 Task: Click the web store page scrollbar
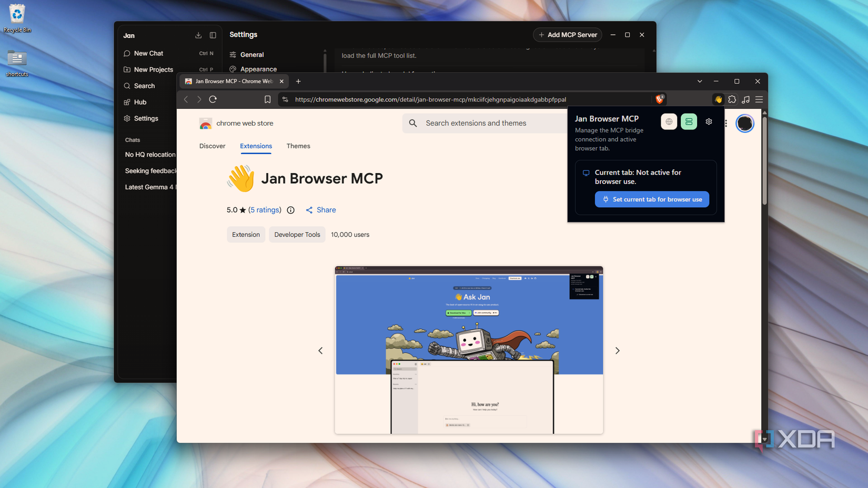click(x=764, y=160)
